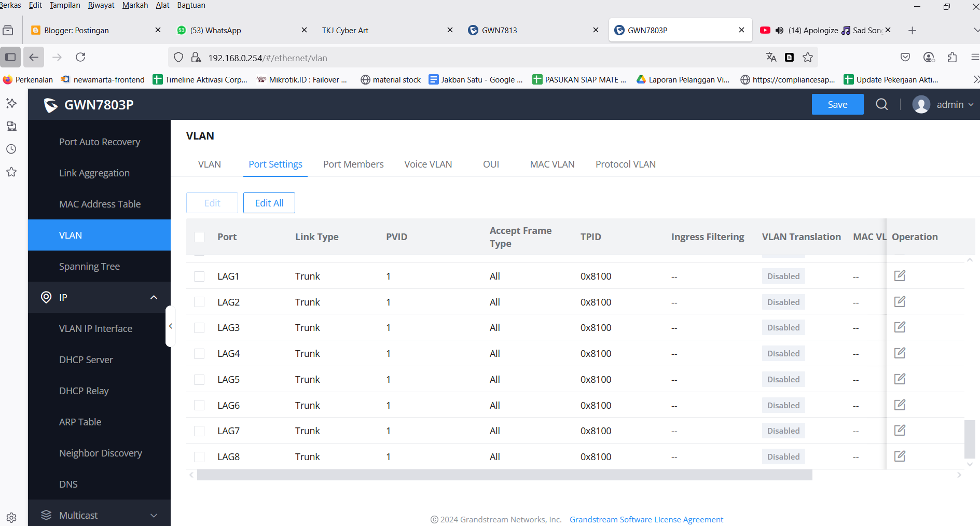This screenshot has width=980, height=526.
Task: Open browser history clock sidebar icon
Action: coord(11,149)
